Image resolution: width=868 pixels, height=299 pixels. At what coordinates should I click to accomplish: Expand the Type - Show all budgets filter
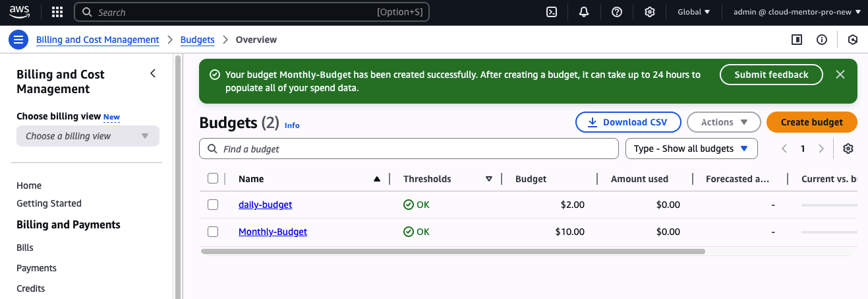[x=691, y=149]
